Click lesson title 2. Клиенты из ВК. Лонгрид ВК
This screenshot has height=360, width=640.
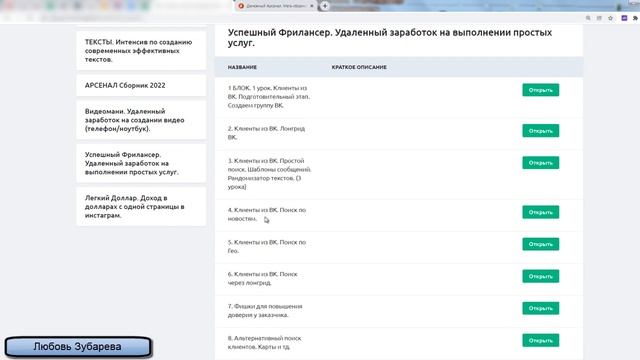267,133
